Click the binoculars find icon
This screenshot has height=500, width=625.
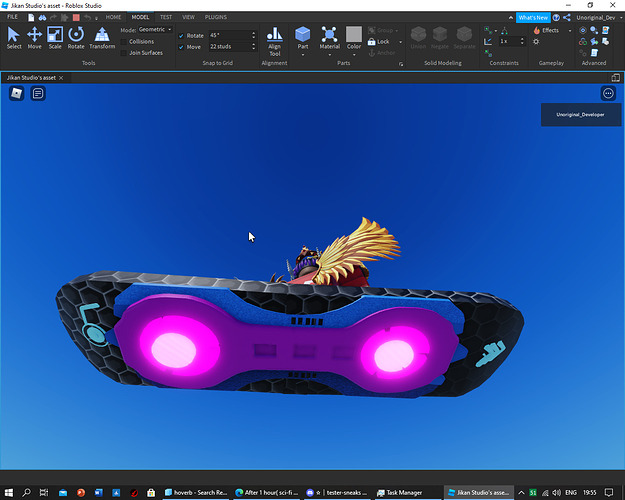click(x=42, y=17)
